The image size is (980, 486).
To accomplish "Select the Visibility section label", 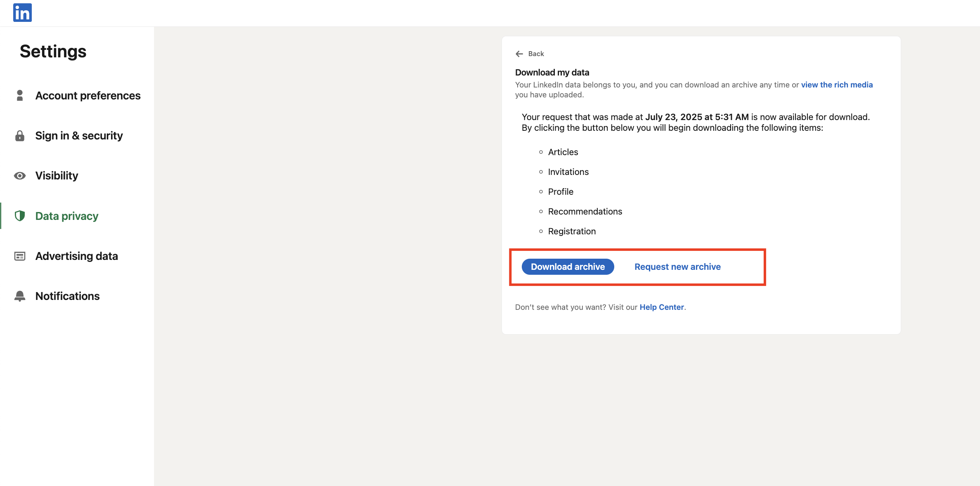I will pos(57,176).
